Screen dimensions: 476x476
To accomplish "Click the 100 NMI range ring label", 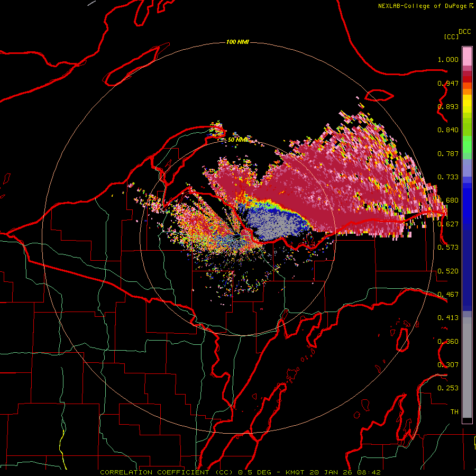I will (x=237, y=42).
